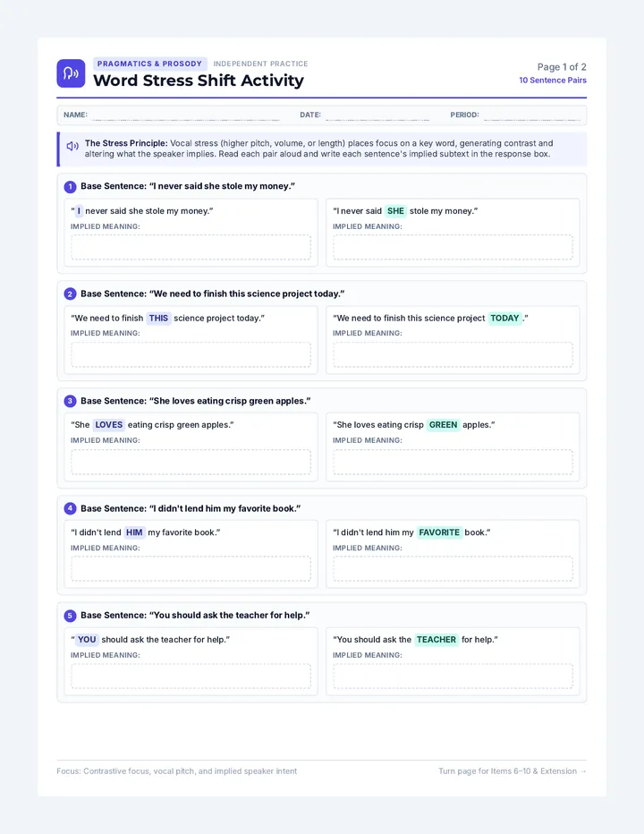Viewport: 644px width, 834px height.
Task: Click the highlighted word SHE
Action: [x=395, y=211]
